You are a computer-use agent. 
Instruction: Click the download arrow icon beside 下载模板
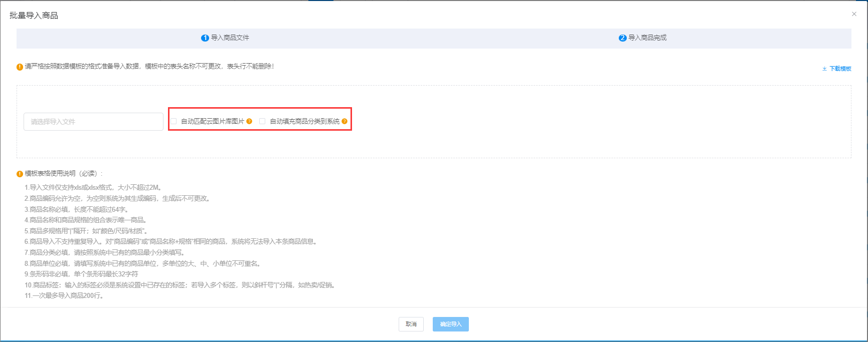coord(824,69)
